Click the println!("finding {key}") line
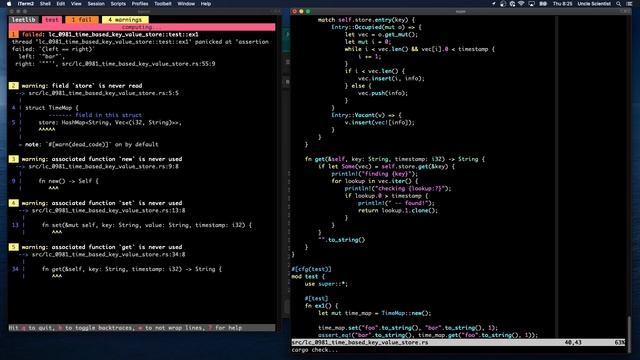640x360 pixels. tap(374, 174)
